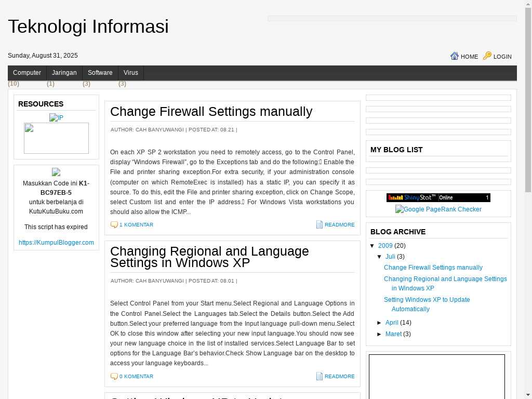Screen dimensions: 532x399
Task: Click the text This script has expired
Action: [x=56, y=227]
